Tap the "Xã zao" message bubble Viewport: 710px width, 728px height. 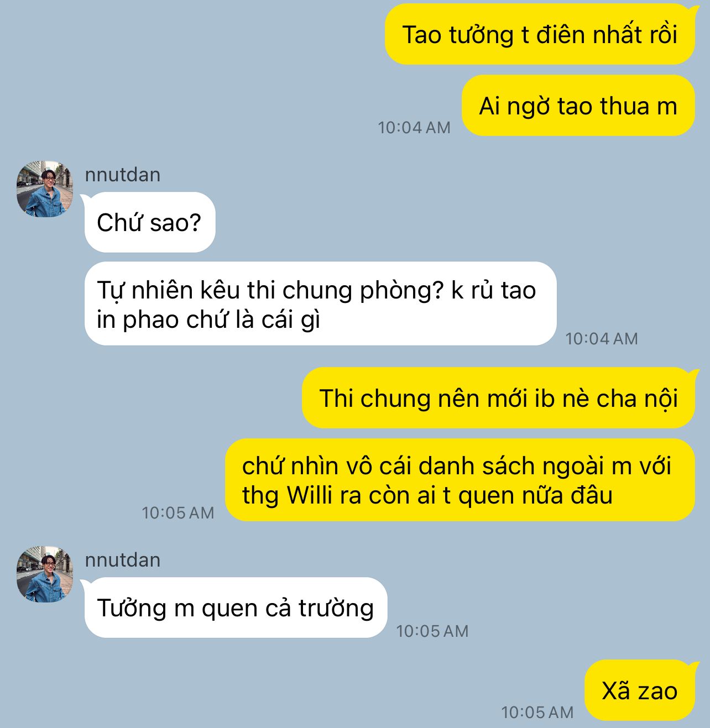[x=640, y=690]
